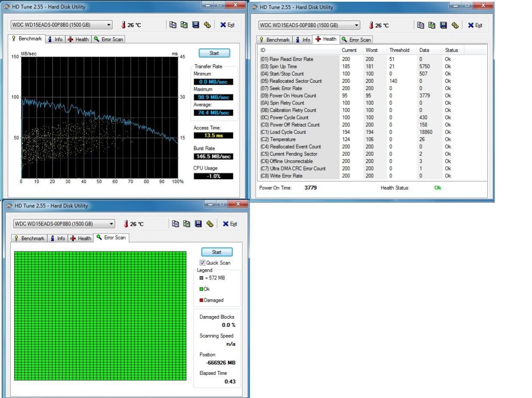Select the "(C5) Current Pending Sector" row

pos(372,154)
